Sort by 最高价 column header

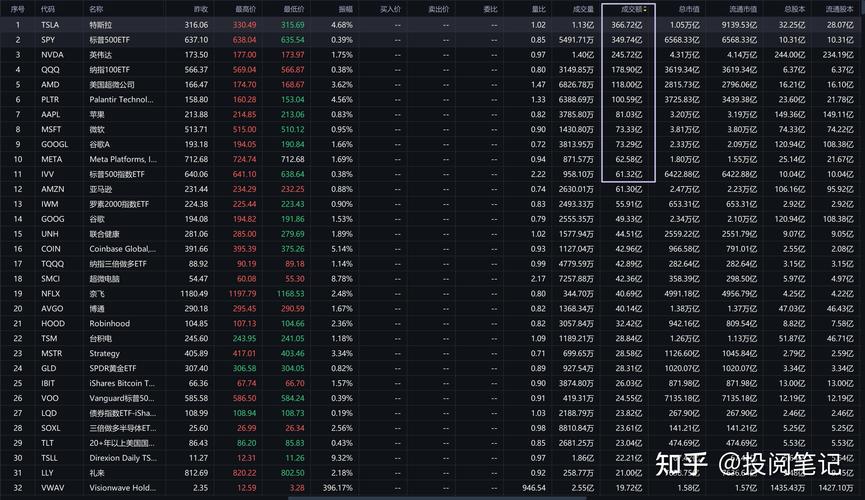pos(245,9)
